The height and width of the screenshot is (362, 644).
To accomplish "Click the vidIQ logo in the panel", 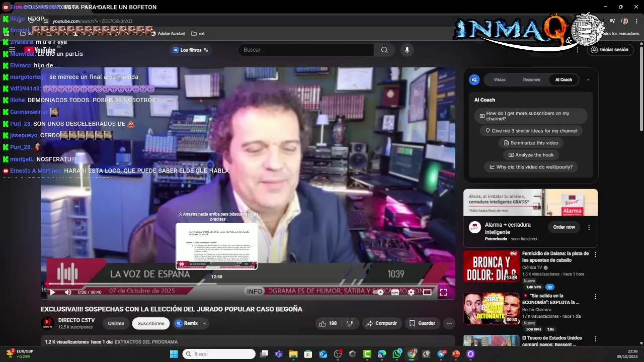I will [474, 79].
